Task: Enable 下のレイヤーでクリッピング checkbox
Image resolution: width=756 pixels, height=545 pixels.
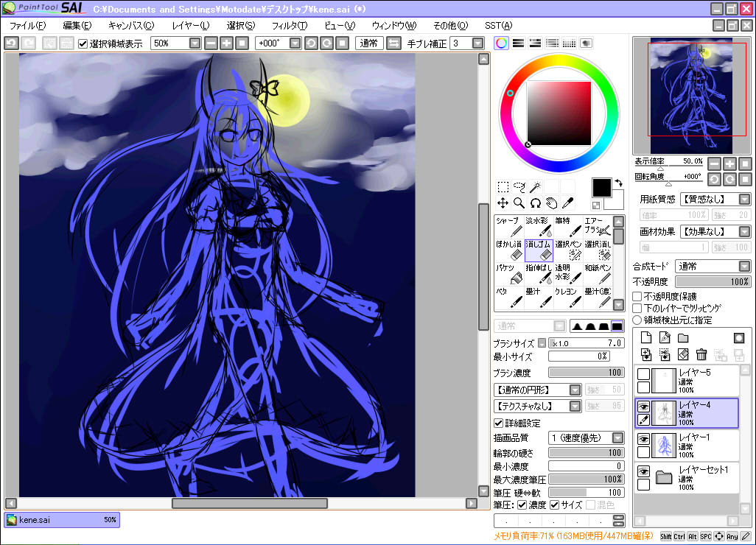Action: pos(637,308)
